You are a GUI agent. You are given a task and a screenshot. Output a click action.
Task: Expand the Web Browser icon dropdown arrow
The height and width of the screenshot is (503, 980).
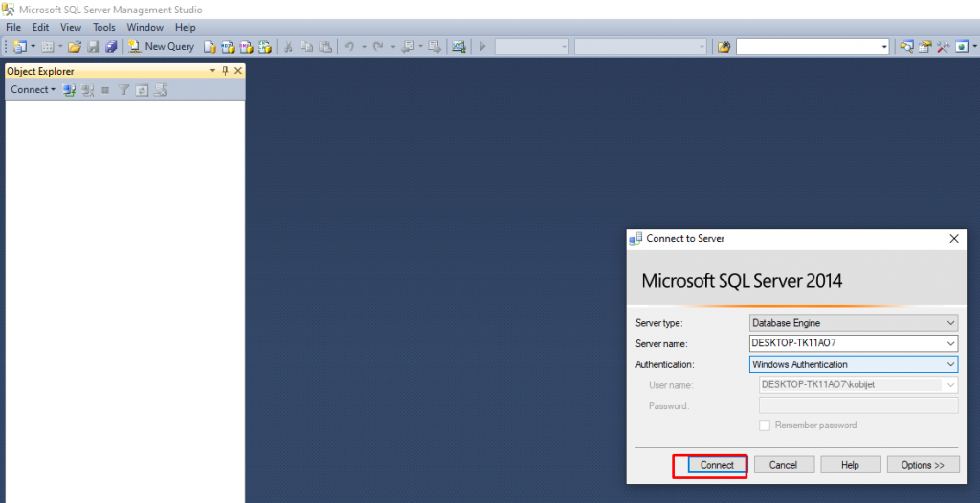pyautogui.click(x=975, y=46)
